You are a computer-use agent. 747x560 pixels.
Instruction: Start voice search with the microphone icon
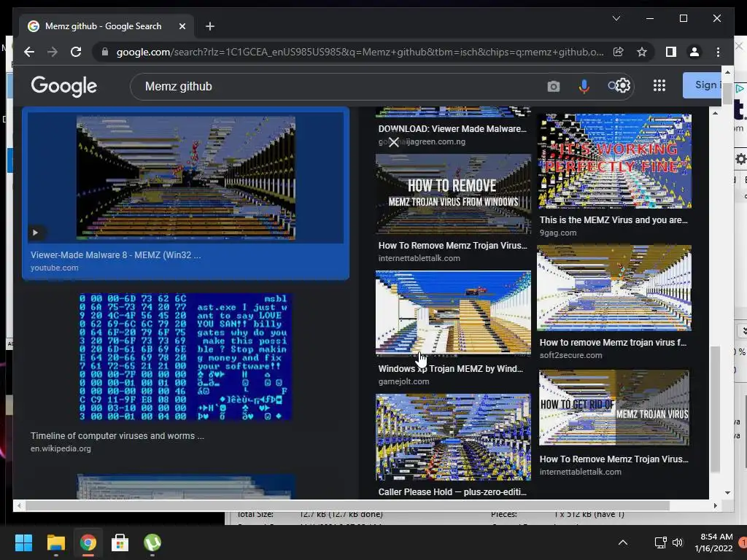tap(584, 86)
